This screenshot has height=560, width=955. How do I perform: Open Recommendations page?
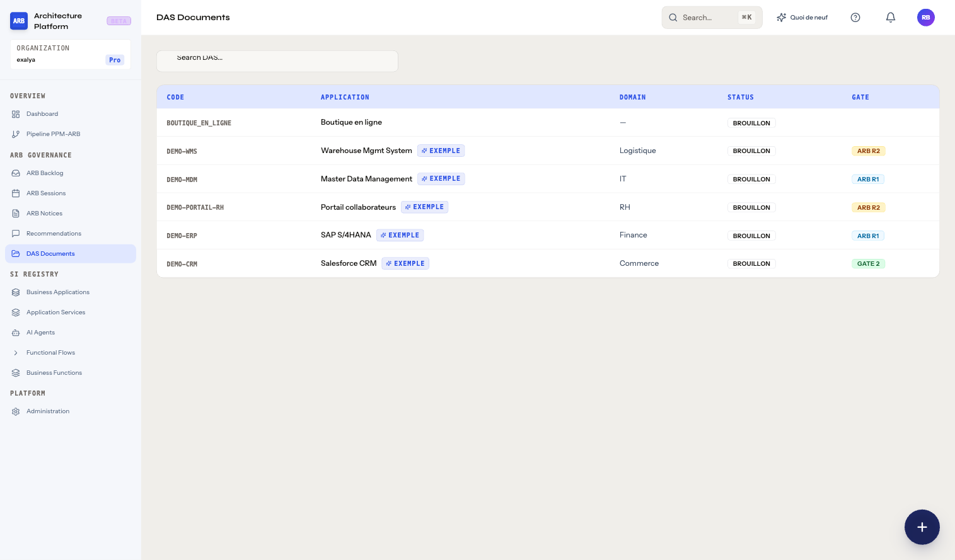(x=71, y=234)
